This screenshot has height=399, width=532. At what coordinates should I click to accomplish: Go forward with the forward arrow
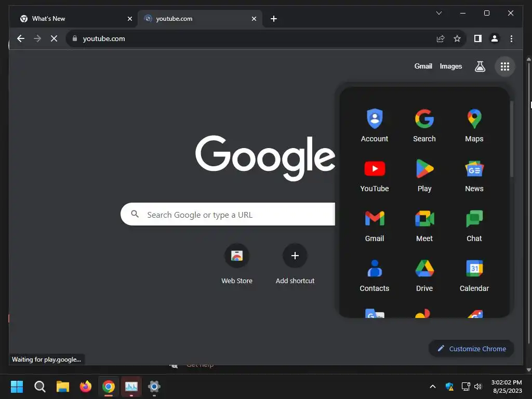(x=37, y=38)
